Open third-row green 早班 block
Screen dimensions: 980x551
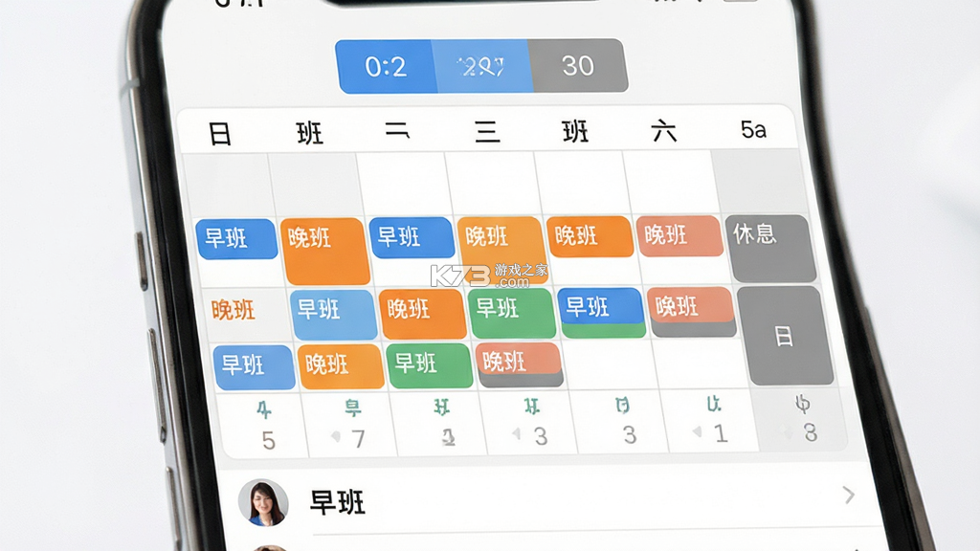tap(430, 366)
